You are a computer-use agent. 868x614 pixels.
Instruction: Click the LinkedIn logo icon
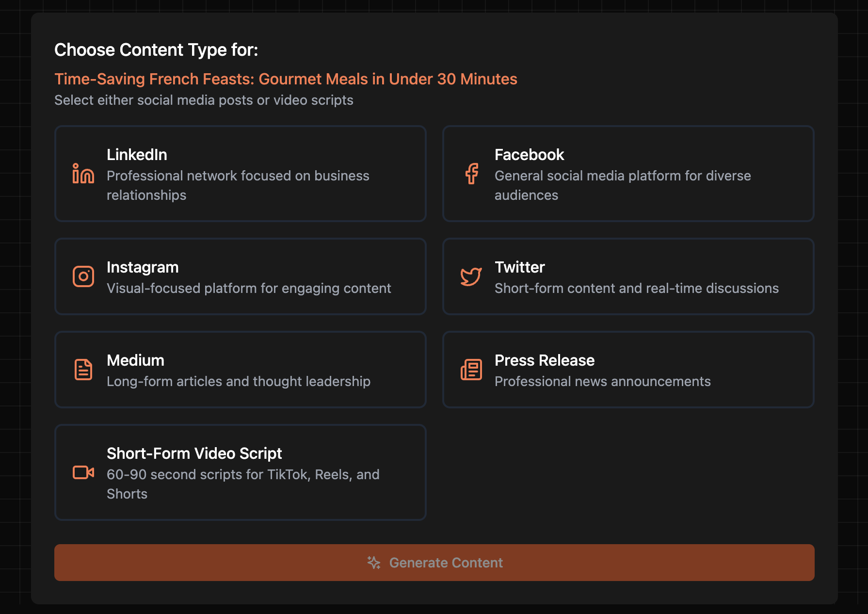(x=83, y=174)
